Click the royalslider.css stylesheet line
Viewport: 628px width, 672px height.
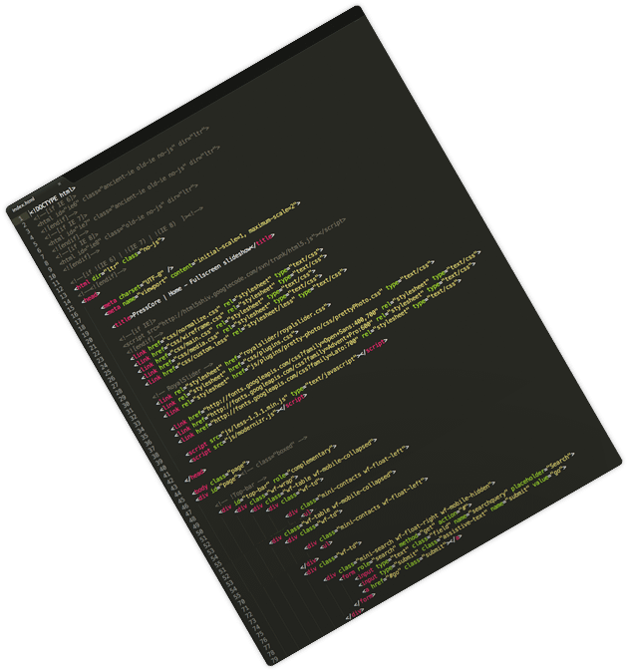[244, 354]
